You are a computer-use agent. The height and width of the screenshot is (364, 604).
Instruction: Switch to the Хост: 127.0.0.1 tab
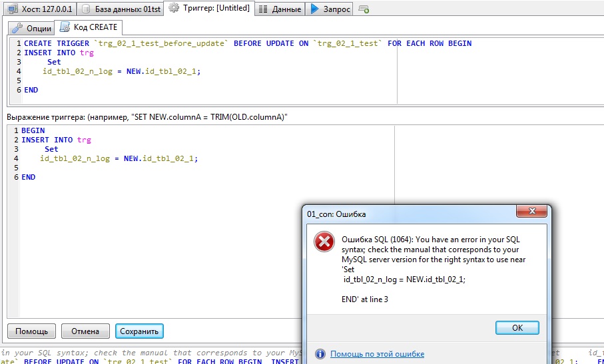[x=40, y=9]
